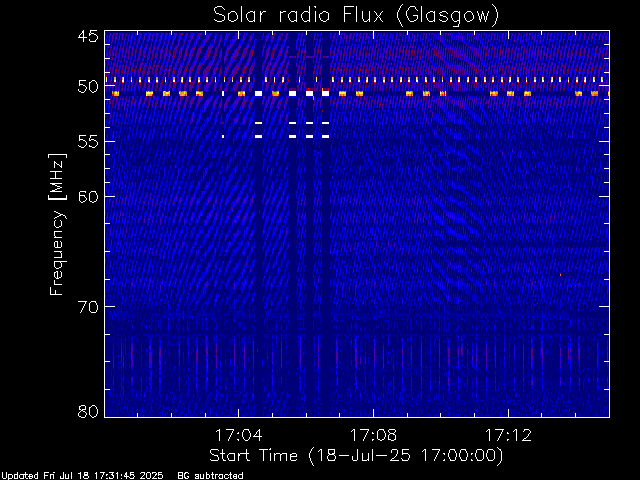Click the 'Solar radio Flux (Glasgow)' title
This screenshot has width=640, height=480.
click(356, 16)
